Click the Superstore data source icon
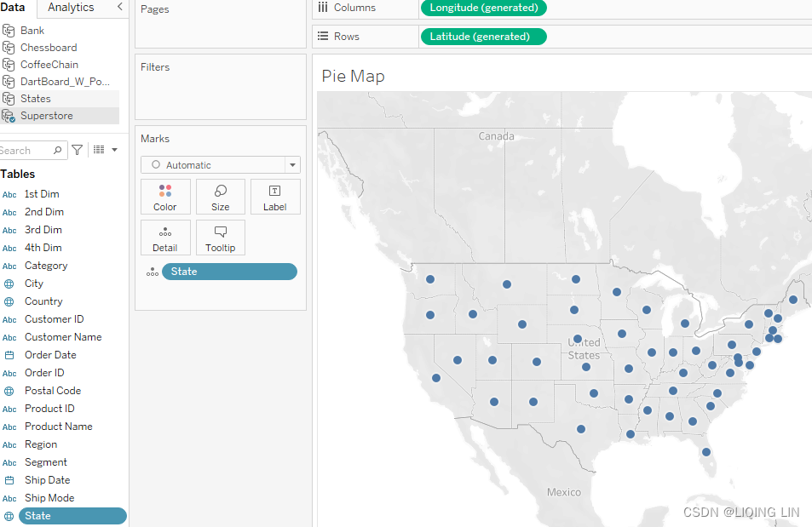 (x=9, y=116)
